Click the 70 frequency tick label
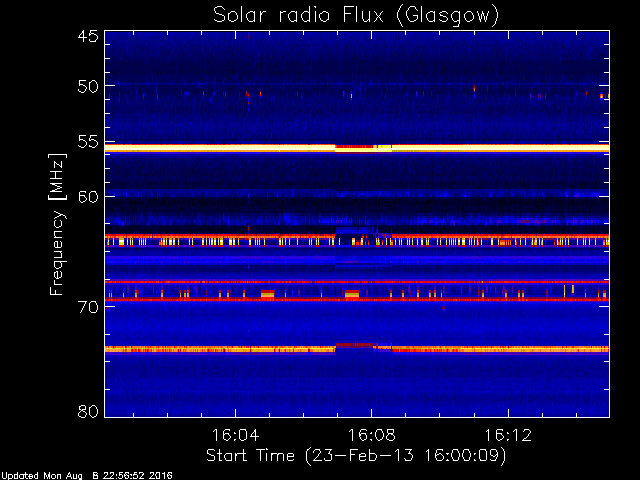 [88, 307]
